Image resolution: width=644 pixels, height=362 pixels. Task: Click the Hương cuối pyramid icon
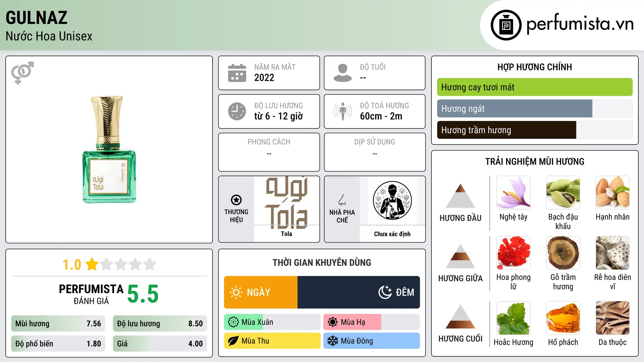coord(460,316)
